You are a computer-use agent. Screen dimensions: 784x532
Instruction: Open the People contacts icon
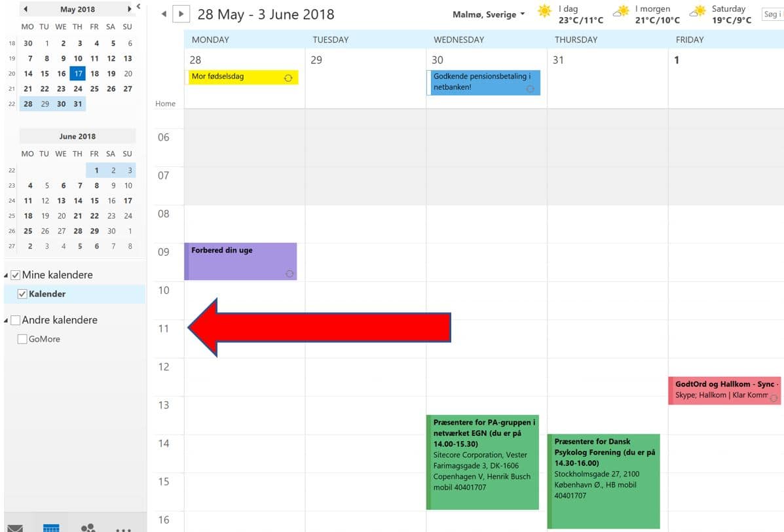point(87,527)
